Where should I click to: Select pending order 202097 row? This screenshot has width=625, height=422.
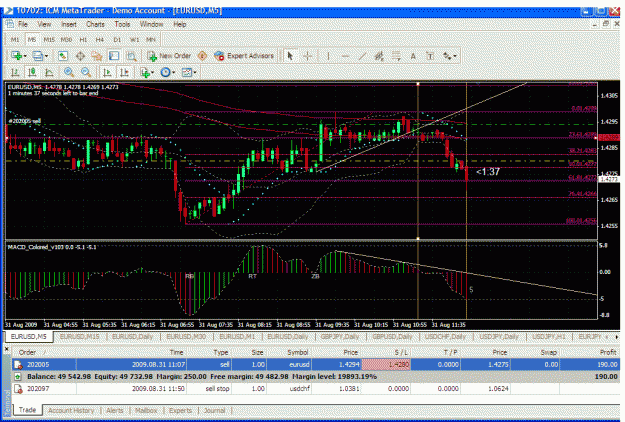tap(315, 389)
